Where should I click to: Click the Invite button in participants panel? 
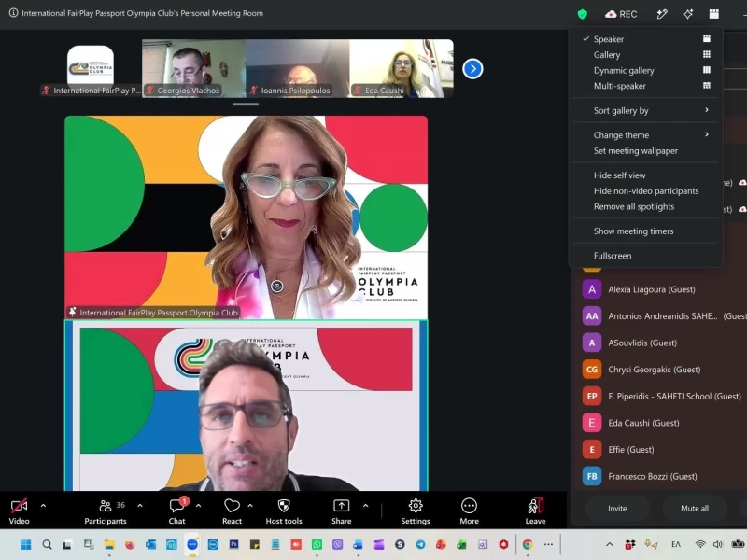(x=617, y=509)
